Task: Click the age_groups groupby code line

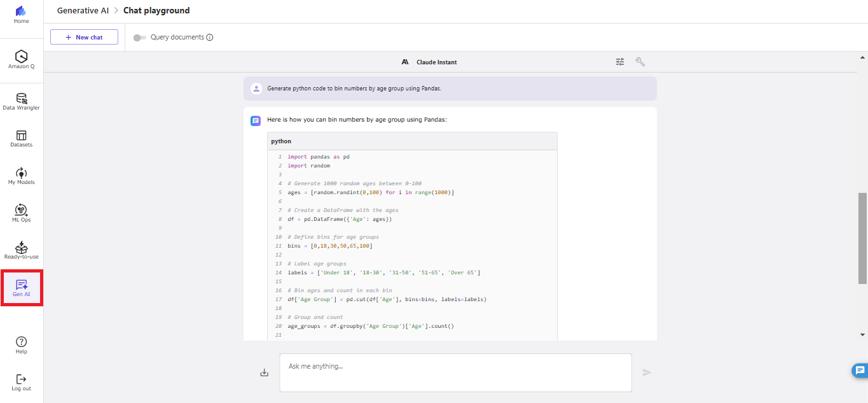Action: [x=371, y=326]
